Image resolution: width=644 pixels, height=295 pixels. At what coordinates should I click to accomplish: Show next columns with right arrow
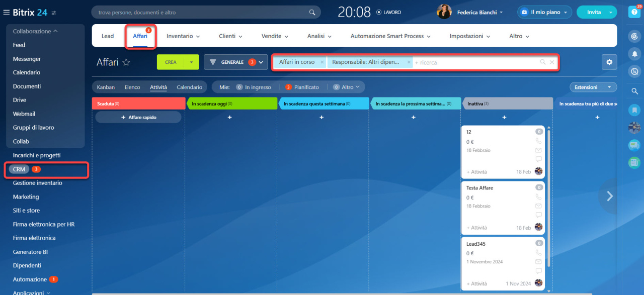tap(610, 196)
